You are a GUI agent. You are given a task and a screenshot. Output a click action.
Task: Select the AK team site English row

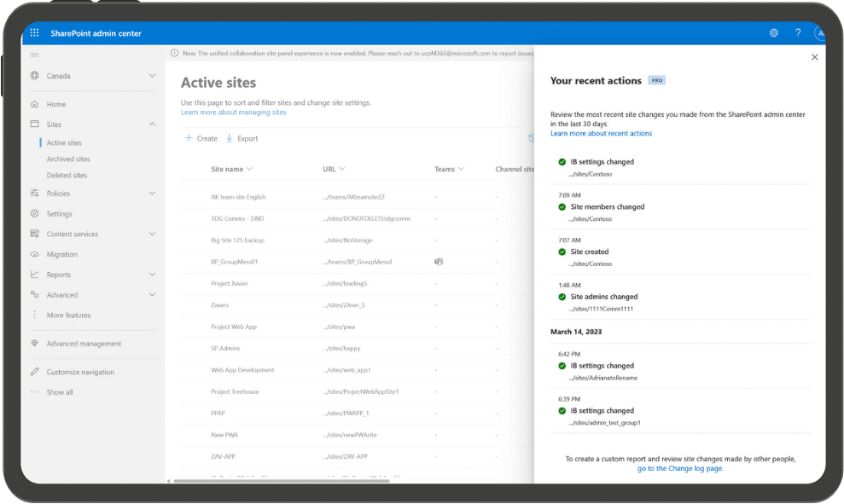[x=357, y=197]
